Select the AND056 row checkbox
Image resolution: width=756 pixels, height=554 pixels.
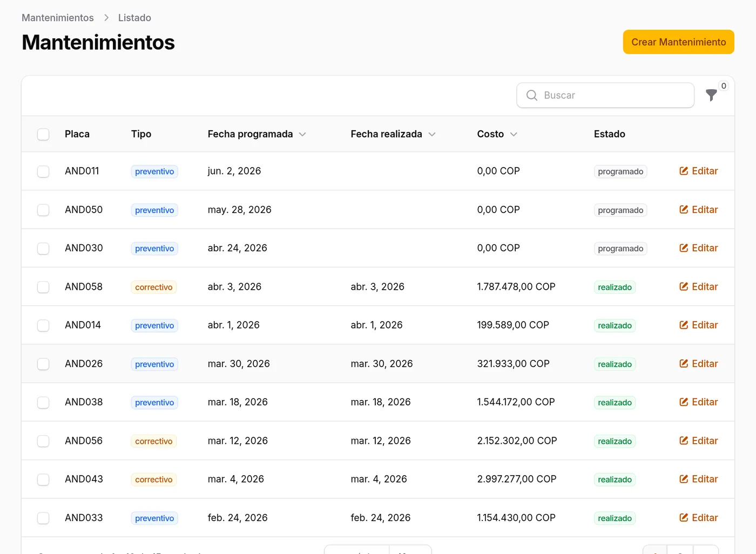(x=43, y=441)
